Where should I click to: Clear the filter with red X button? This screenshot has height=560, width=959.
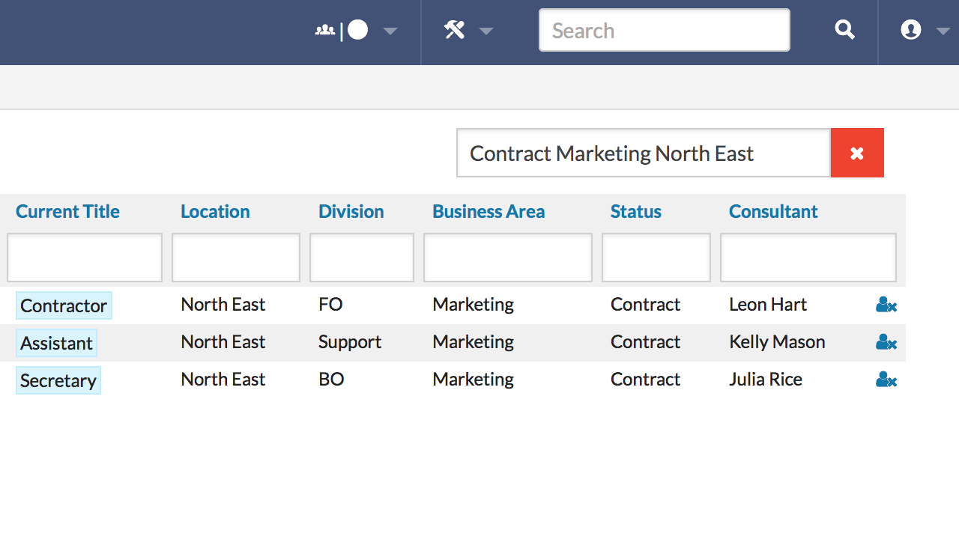857,153
